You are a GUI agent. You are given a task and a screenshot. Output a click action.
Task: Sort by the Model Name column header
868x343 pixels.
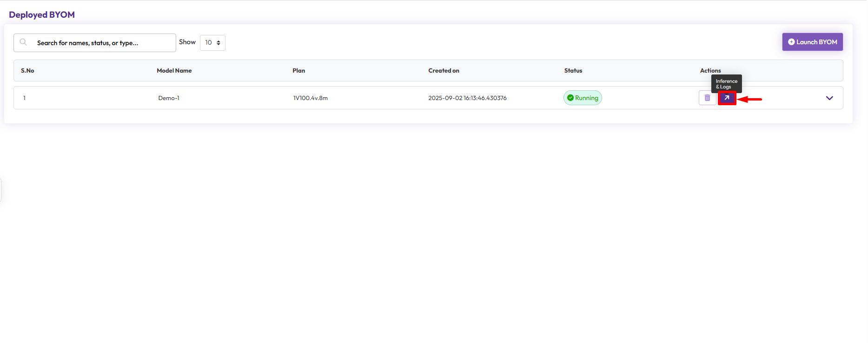click(x=174, y=71)
